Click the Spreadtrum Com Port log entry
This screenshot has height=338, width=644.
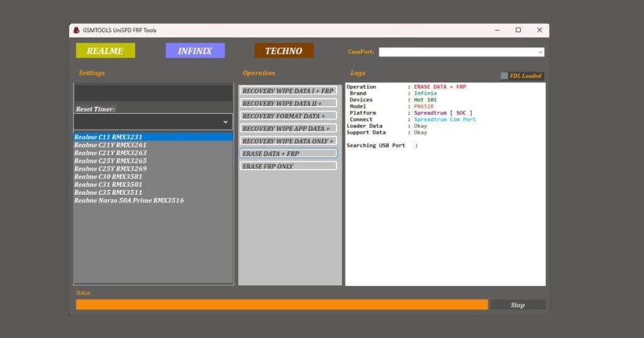pos(445,119)
